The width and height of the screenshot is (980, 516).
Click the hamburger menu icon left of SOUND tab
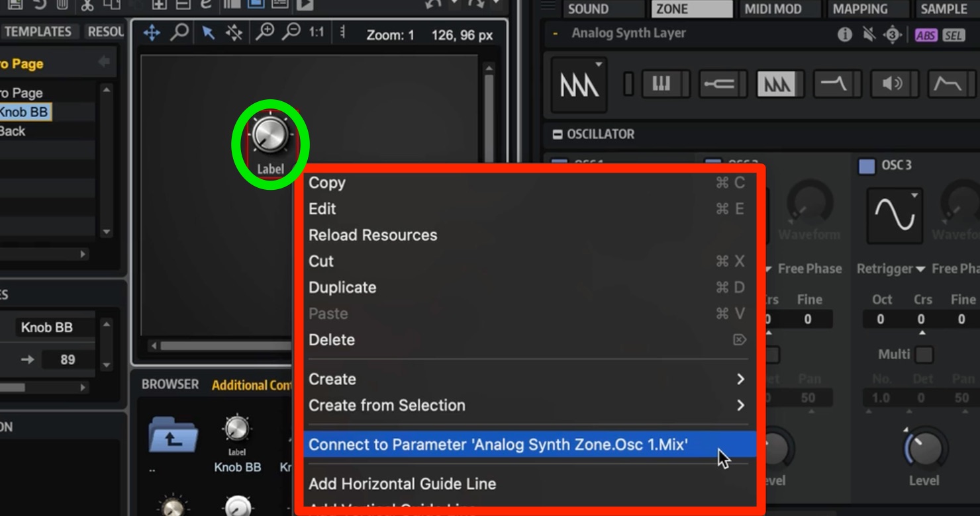point(548,6)
